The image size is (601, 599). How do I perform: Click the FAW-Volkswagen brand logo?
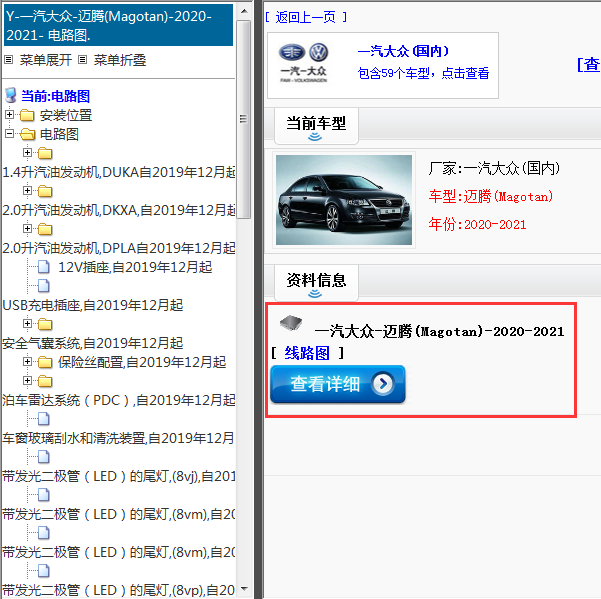tap(303, 62)
